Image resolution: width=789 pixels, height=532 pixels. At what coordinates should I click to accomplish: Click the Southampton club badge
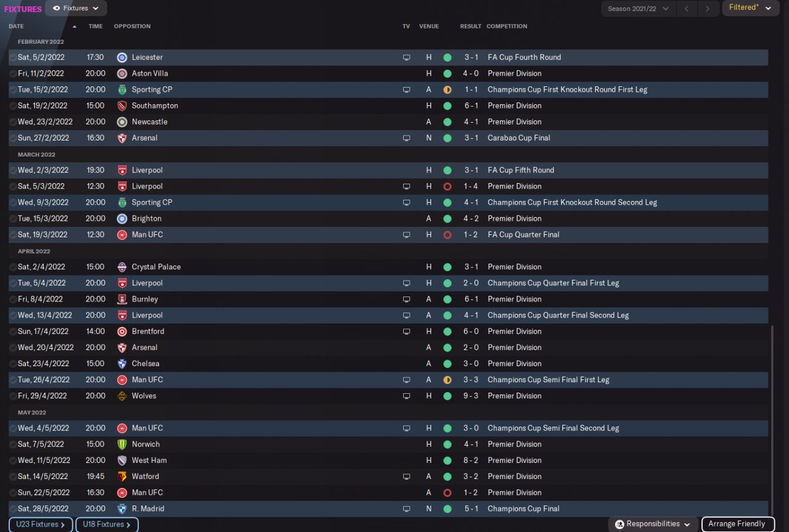click(122, 105)
